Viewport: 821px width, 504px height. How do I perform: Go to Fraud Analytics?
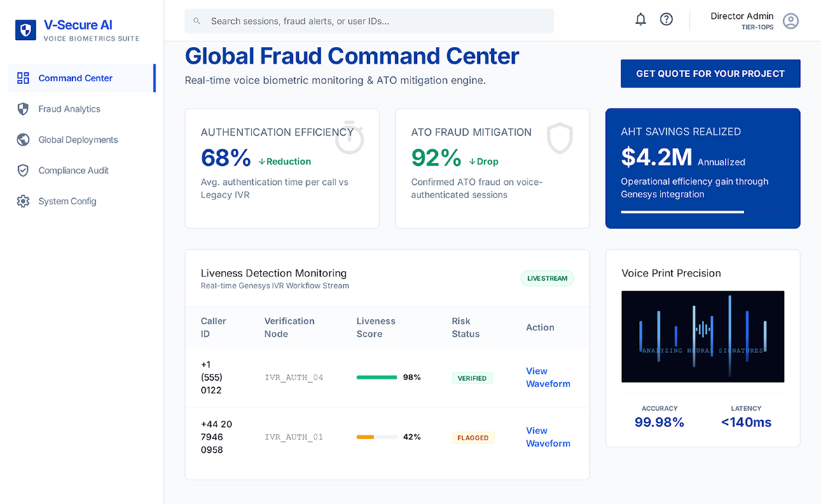[82, 109]
